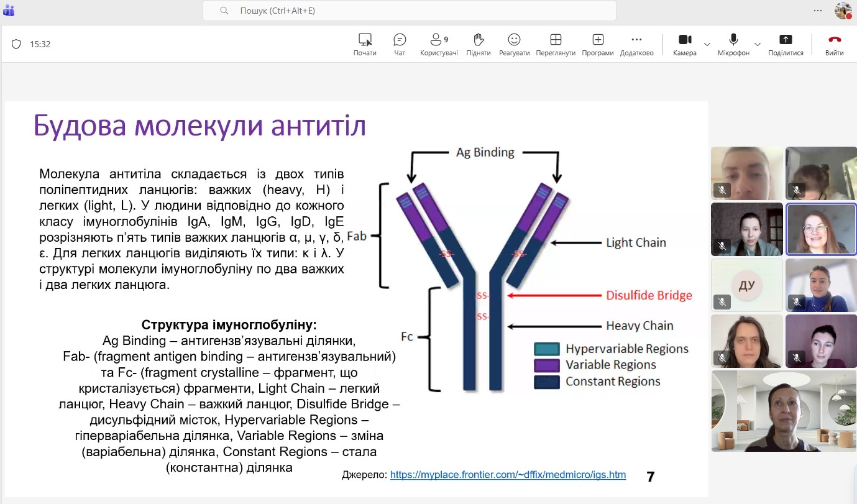Open reactions menu (Реагувати)
857x504 pixels.
514,44
